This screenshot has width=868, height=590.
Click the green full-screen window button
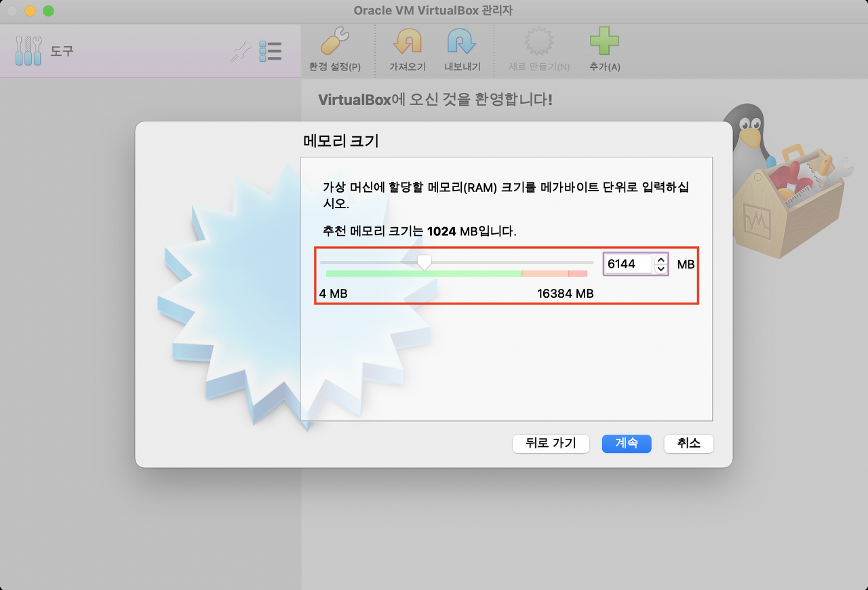[x=47, y=11]
